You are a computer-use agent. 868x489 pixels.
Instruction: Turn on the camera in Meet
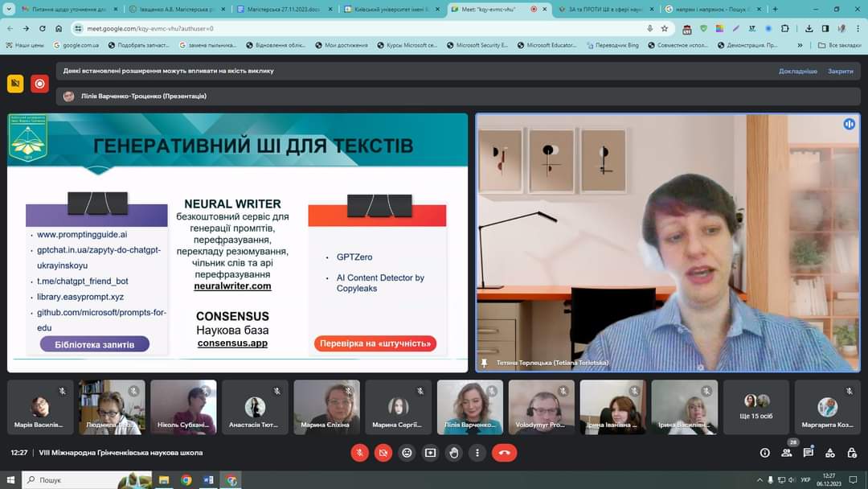(x=383, y=453)
